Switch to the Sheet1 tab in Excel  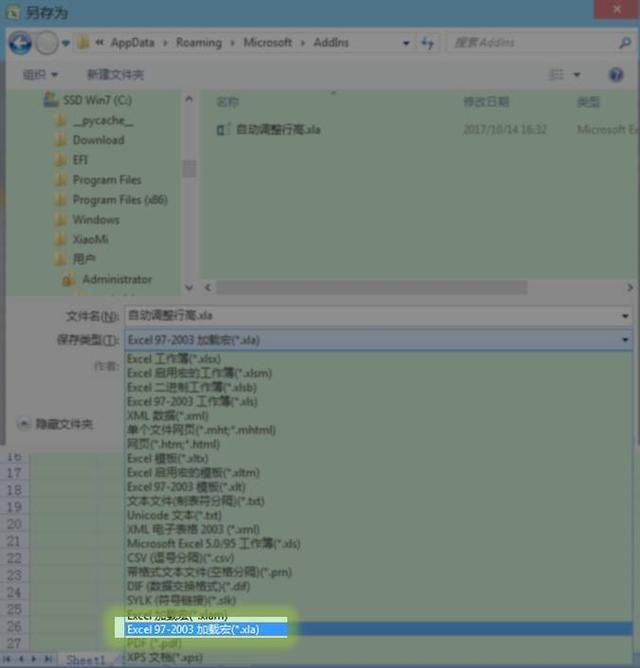click(x=85, y=660)
